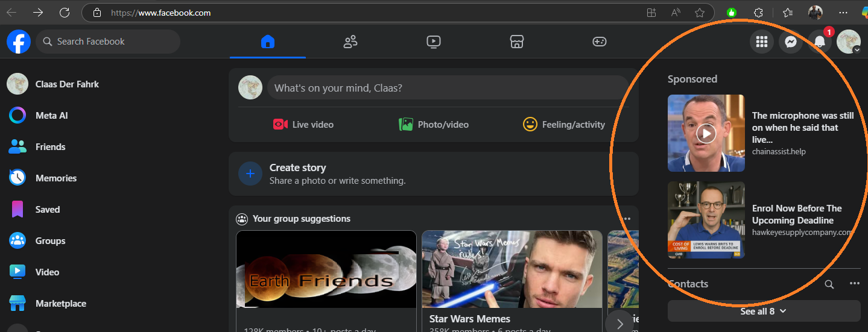
Task: Open the Earth Friends group card
Action: (326, 281)
